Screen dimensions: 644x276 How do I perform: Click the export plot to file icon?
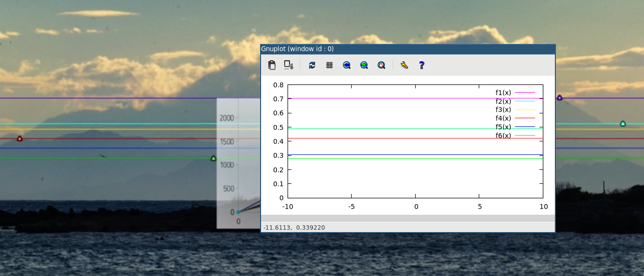tap(289, 65)
